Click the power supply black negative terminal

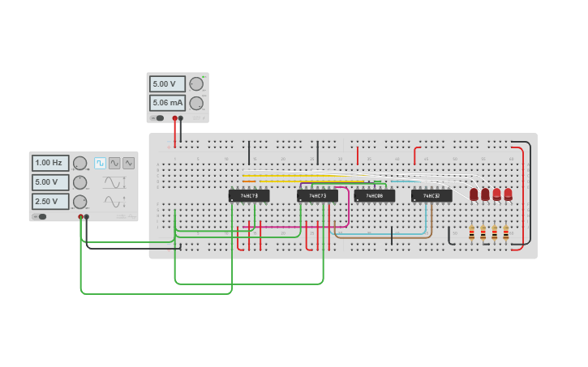coord(181,118)
